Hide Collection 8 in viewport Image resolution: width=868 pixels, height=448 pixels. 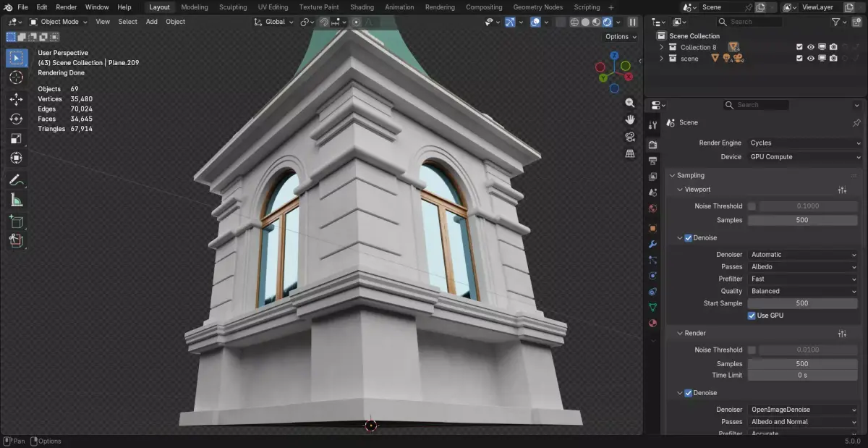pos(811,47)
